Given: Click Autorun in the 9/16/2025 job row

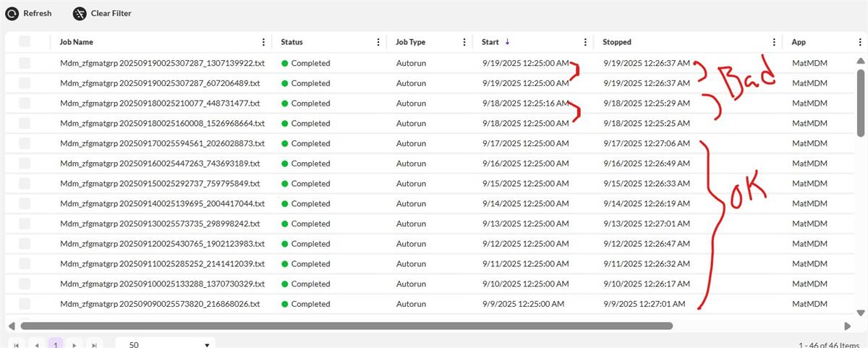Looking at the screenshot, I should 412,164.
